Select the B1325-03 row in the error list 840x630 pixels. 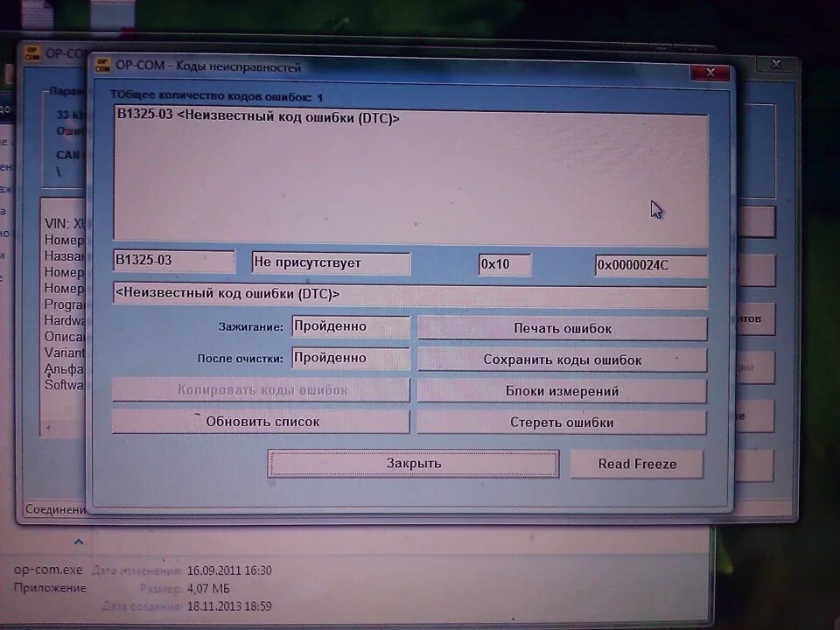tap(257, 116)
